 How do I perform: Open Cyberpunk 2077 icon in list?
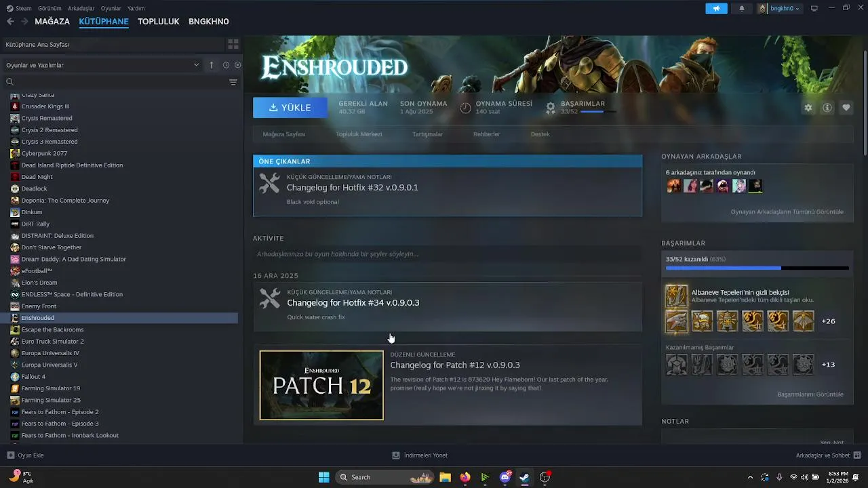point(15,153)
